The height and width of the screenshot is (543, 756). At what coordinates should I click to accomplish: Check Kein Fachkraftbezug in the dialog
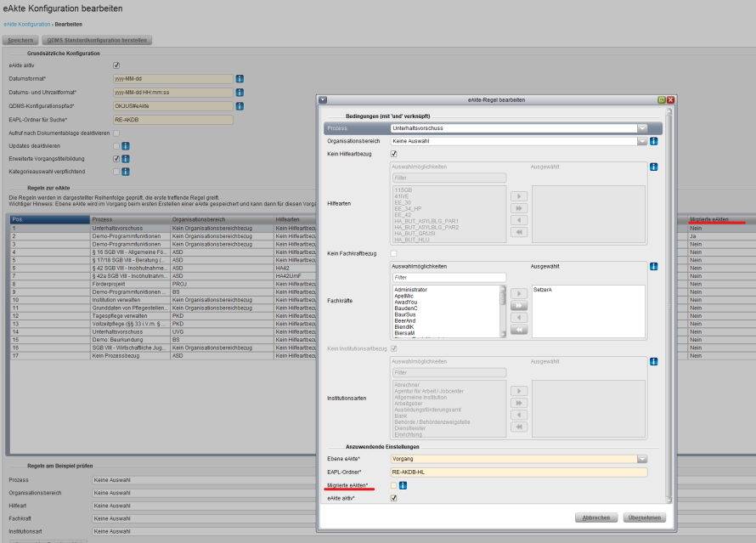(x=394, y=254)
